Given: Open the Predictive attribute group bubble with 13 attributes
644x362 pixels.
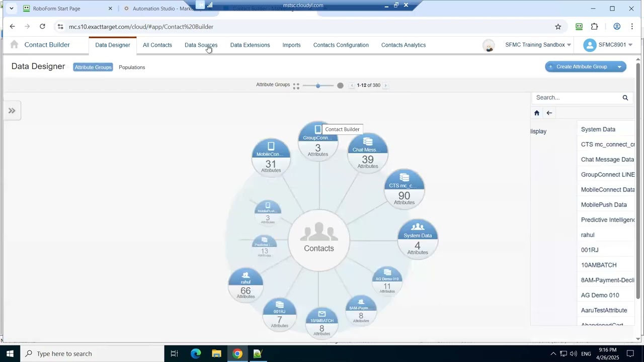Looking at the screenshot, I should pyautogui.click(x=265, y=247).
